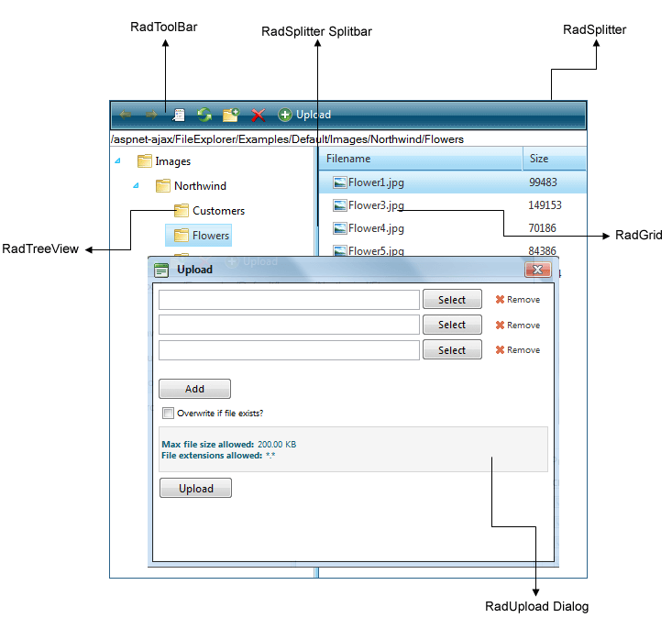Click the folder icon beside Images
Viewport: 672px width, 618px height.
point(145,161)
